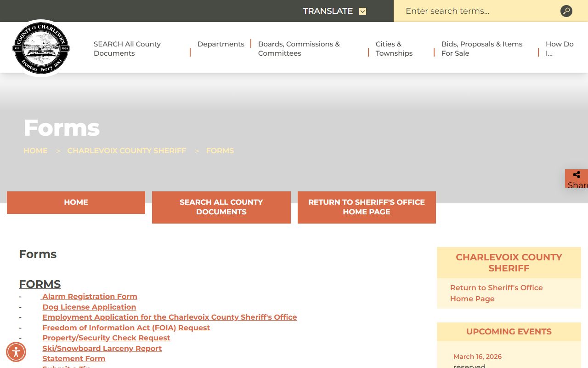Open Bids, Proposals & Items For Sale

click(x=482, y=48)
